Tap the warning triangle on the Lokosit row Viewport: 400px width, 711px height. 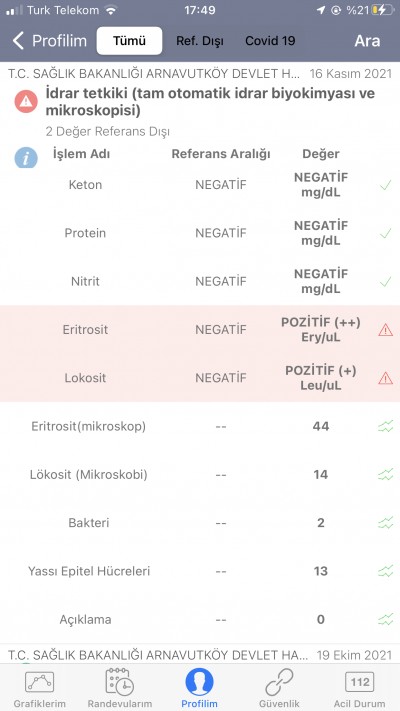coord(385,378)
